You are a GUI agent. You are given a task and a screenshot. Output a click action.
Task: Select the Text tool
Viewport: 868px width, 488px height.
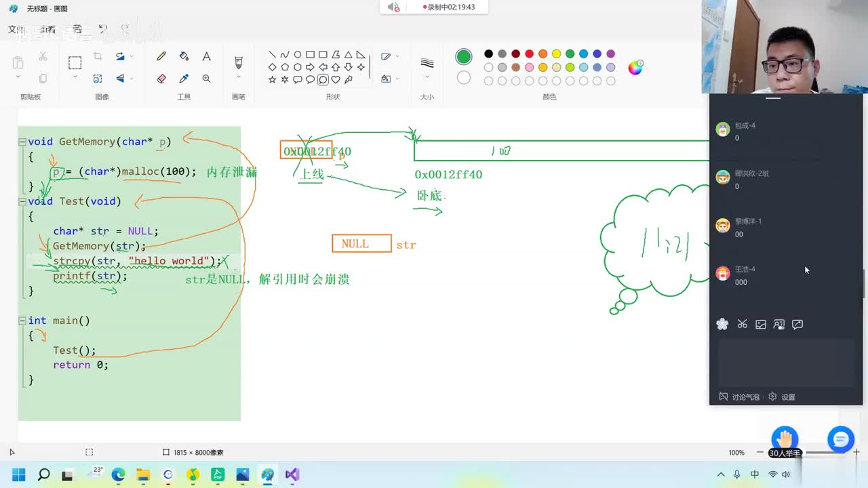point(206,57)
